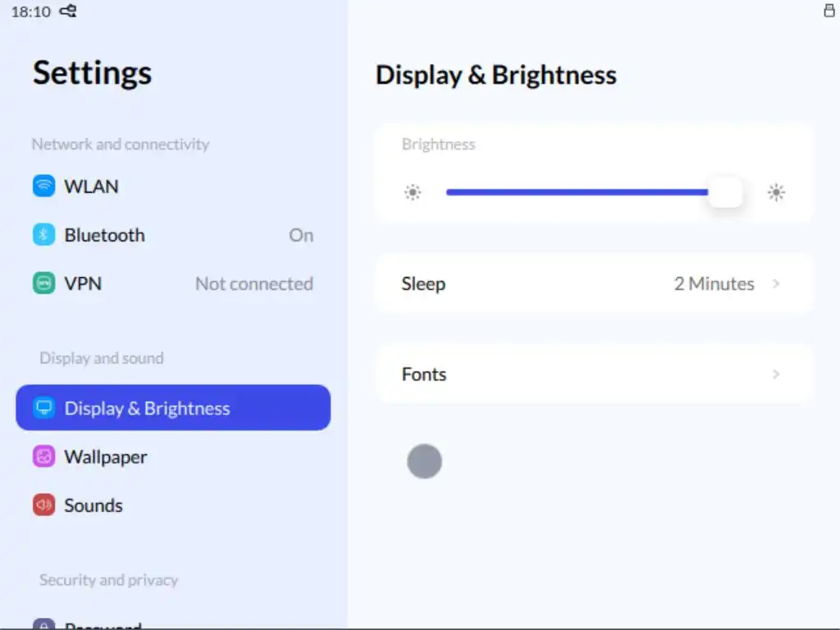
Task: Click the red Sounds speaker icon
Action: (x=43, y=505)
